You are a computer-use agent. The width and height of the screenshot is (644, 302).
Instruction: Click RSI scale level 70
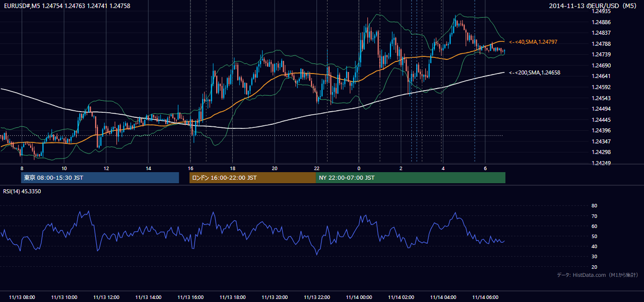click(594, 216)
